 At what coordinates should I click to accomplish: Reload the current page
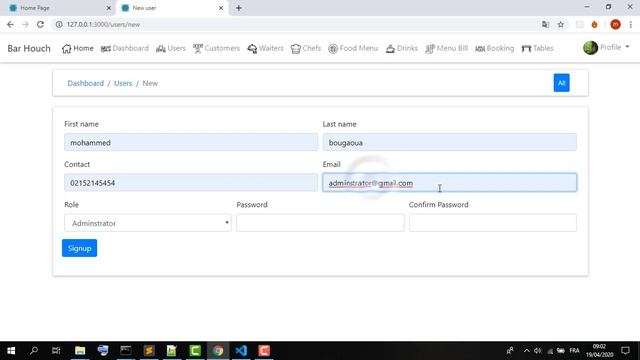[x=40, y=24]
